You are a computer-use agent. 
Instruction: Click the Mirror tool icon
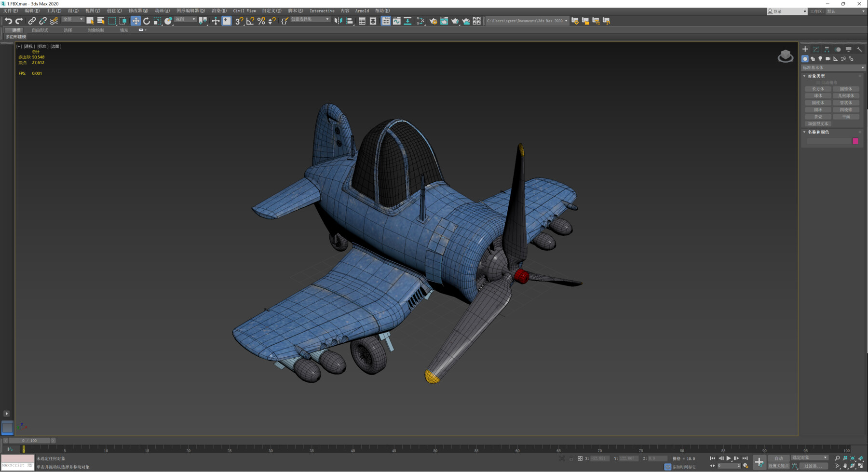point(339,21)
